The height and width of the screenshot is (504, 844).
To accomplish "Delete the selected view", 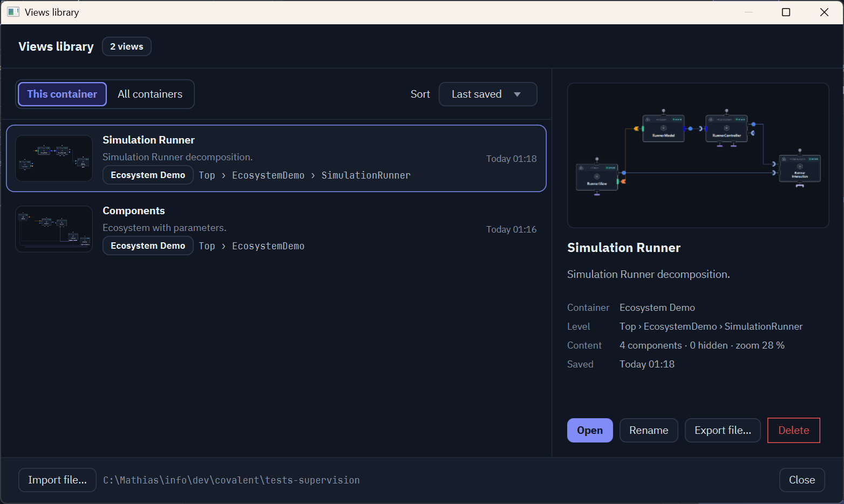I will coord(793,430).
